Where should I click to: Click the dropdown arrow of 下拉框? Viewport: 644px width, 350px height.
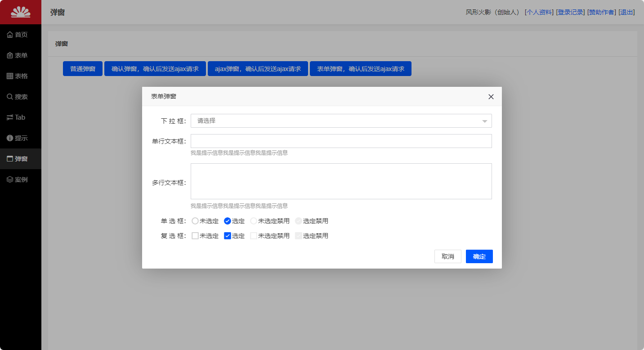[x=485, y=121]
